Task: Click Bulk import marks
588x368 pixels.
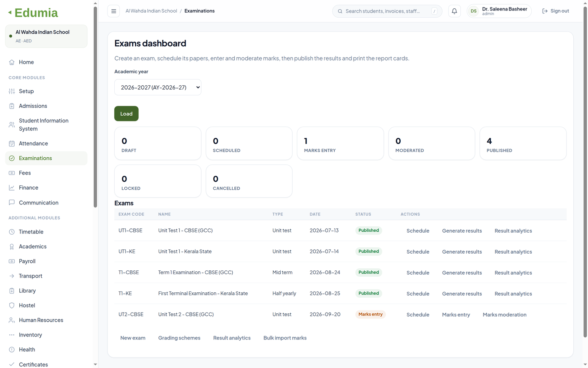Action: [x=285, y=338]
